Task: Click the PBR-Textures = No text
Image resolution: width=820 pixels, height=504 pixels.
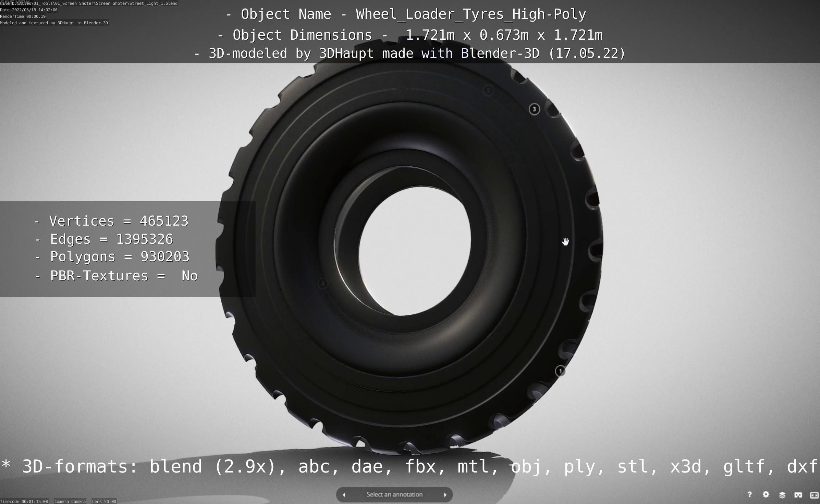Action: pyautogui.click(x=116, y=276)
